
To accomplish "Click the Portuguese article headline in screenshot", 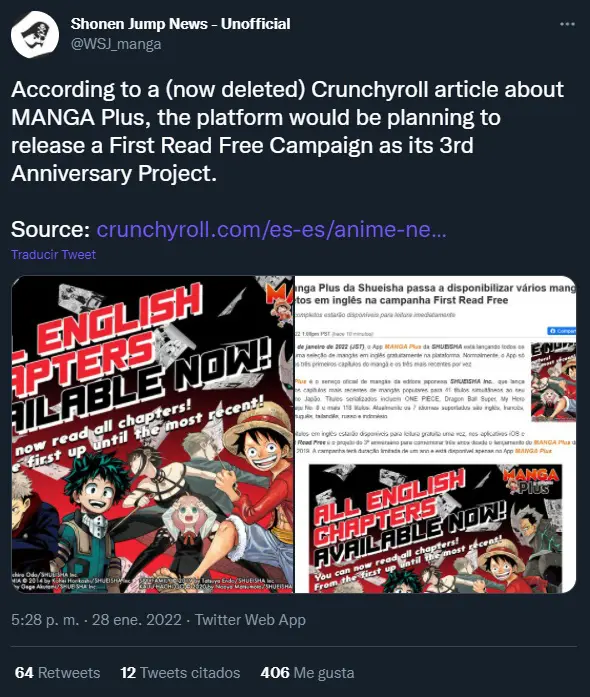I will click(435, 294).
